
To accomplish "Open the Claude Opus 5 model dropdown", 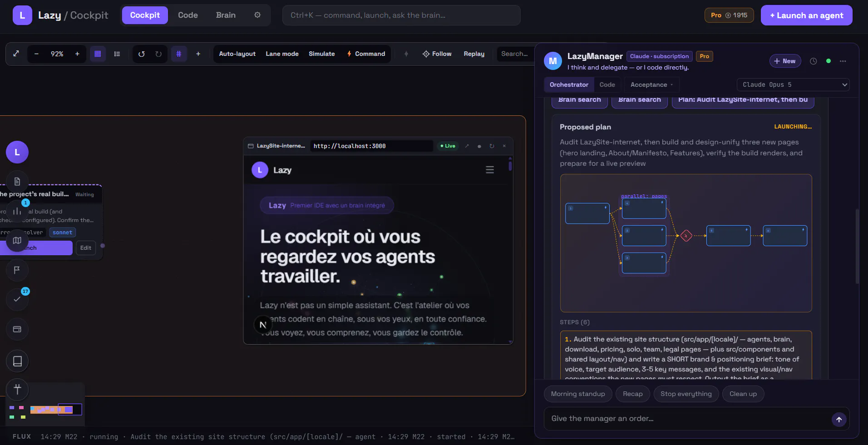I will (x=793, y=84).
